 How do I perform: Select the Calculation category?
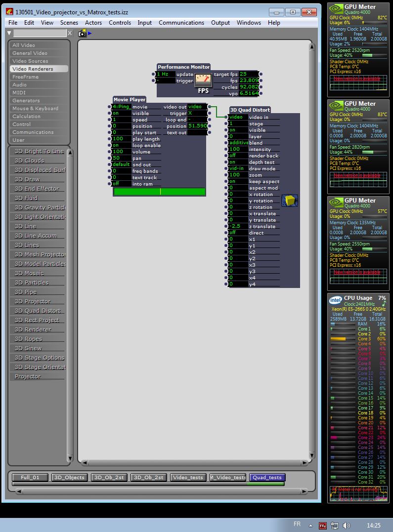(39, 117)
